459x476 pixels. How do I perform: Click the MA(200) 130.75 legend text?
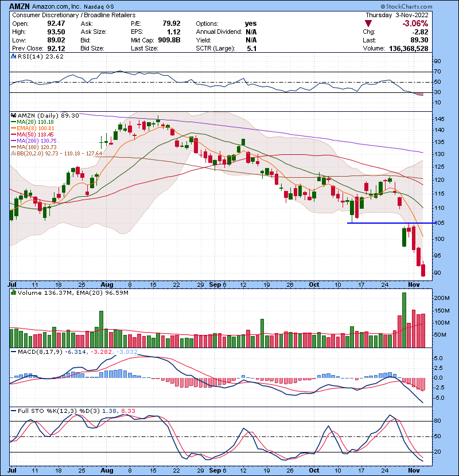[x=37, y=141]
